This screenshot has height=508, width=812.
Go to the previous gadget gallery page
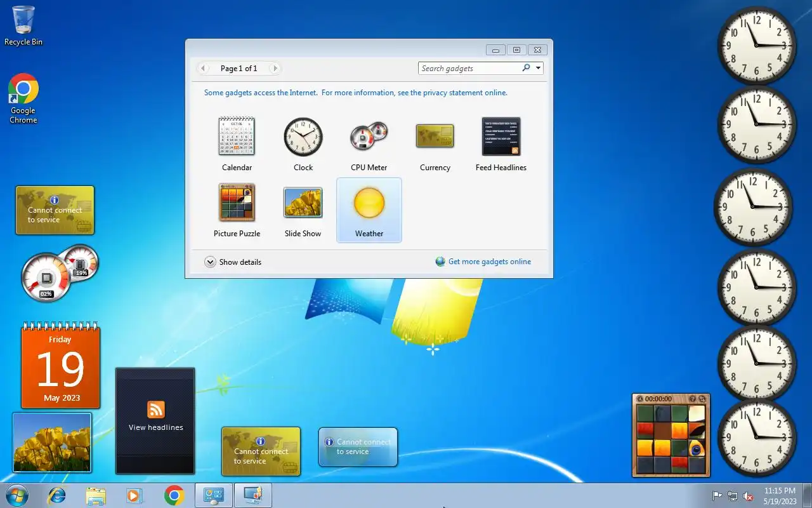[203, 68]
